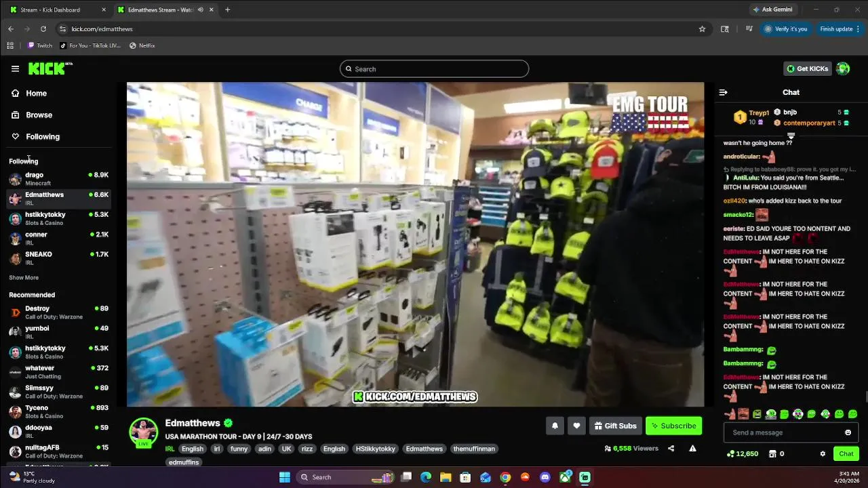The width and height of the screenshot is (868, 488).
Task: Open the emoji picker in chat
Action: (848, 432)
